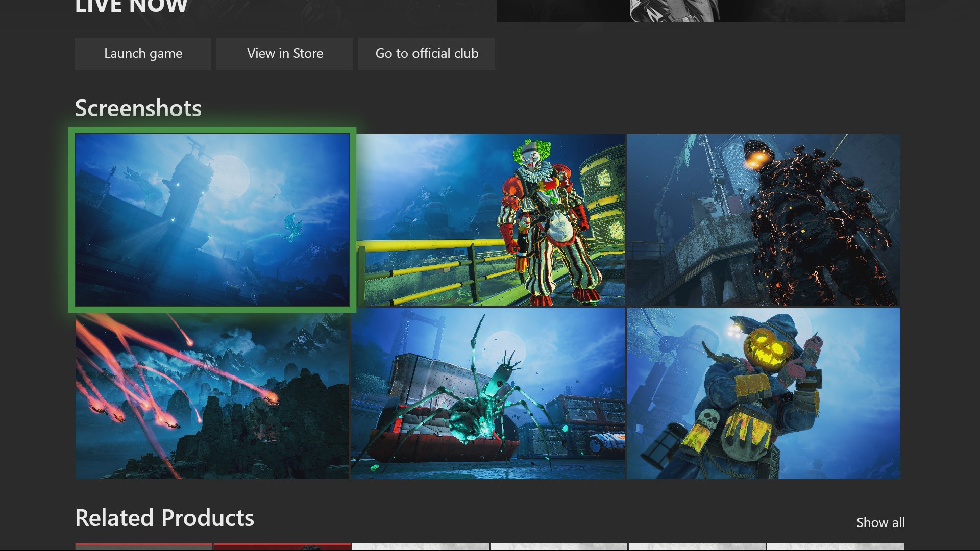
Task: Open the moonlit tower screenshot
Action: [212, 220]
